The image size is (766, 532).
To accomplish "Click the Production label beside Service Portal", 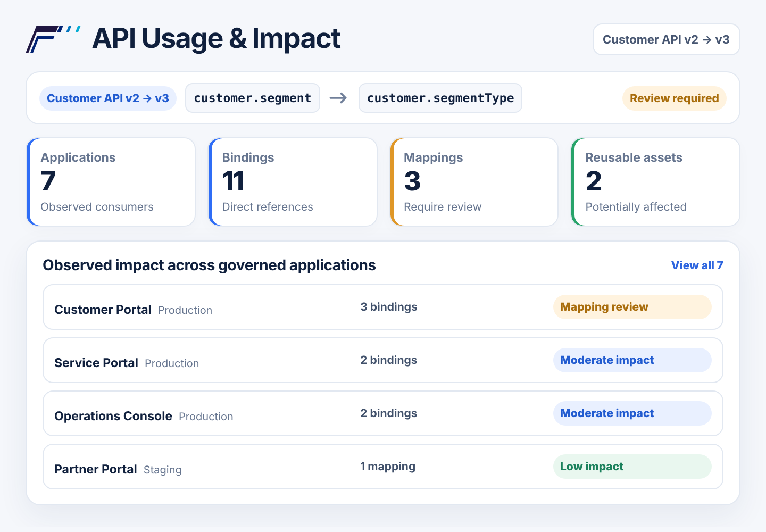I will click(x=172, y=363).
